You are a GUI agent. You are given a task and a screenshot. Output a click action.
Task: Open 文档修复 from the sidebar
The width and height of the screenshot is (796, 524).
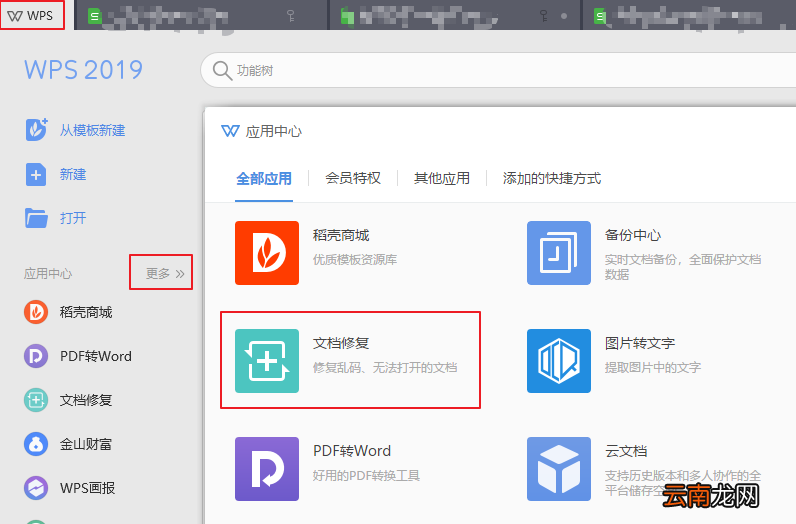[x=68, y=400]
